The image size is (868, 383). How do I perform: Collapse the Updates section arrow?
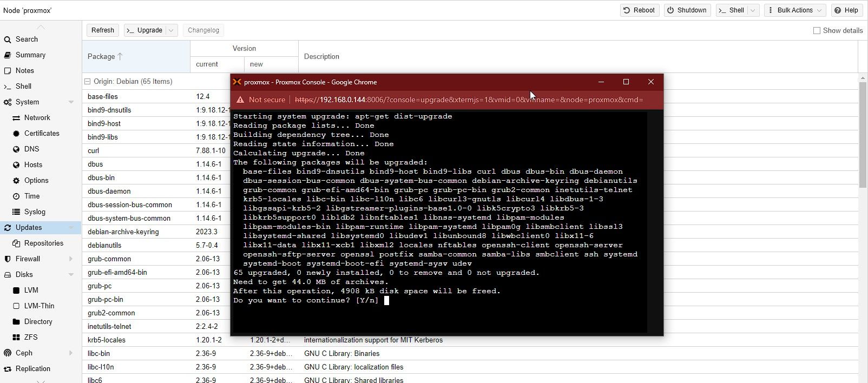(x=71, y=228)
